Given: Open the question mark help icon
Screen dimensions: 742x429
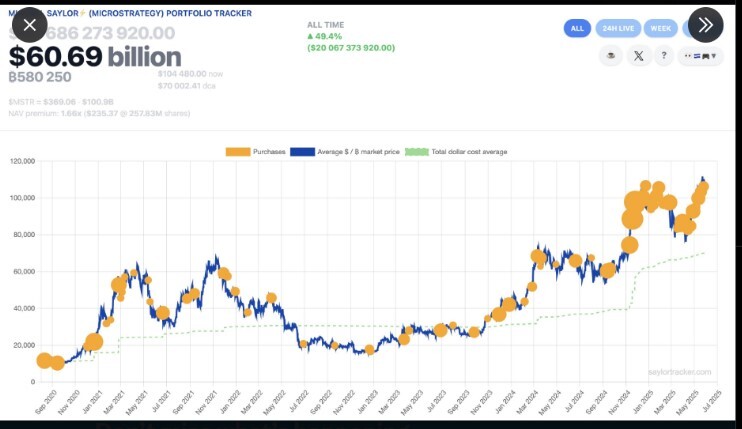Looking at the screenshot, I should pos(664,56).
